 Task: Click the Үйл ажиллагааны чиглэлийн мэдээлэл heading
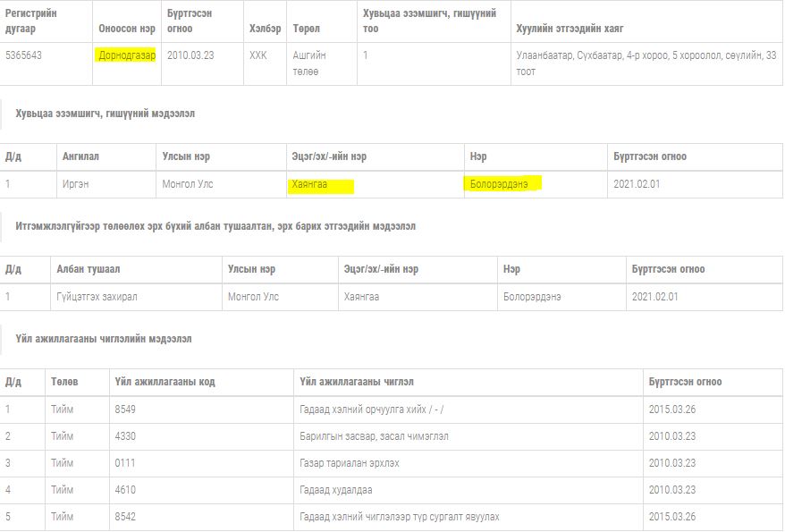coord(104,339)
